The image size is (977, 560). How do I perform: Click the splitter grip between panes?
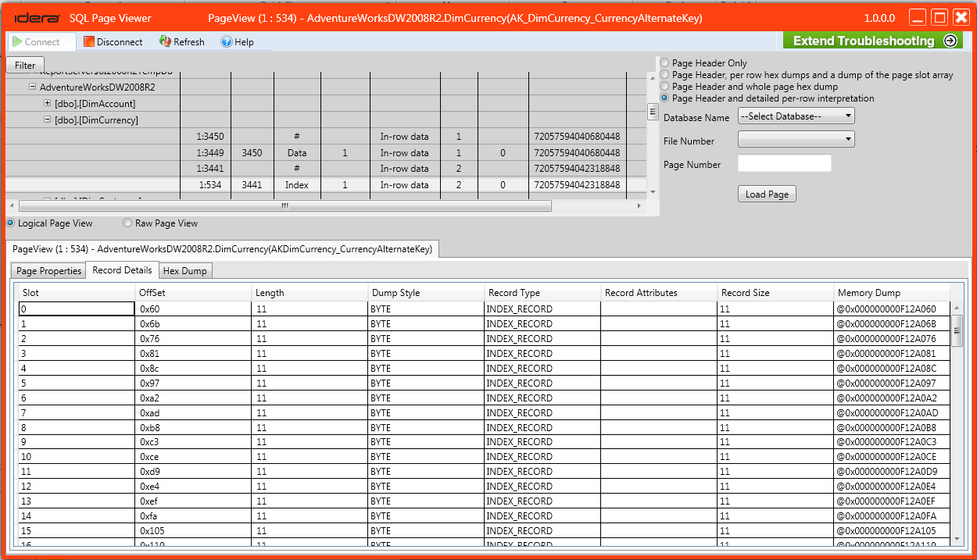(652, 112)
